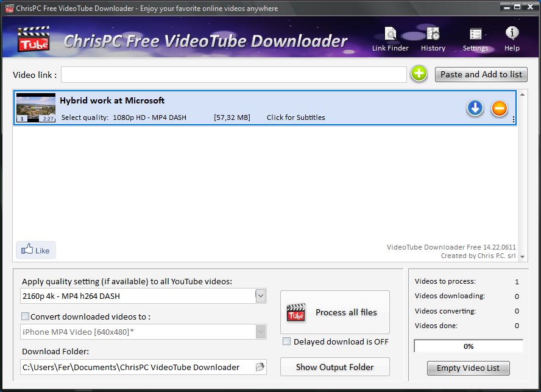The height and width of the screenshot is (392, 541).
Task: Click for Subtitles on the video row
Action: tap(295, 117)
